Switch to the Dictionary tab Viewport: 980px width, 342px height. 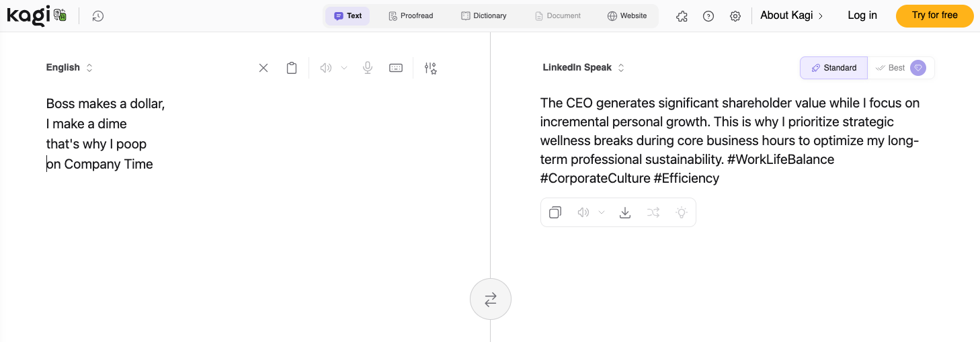point(484,16)
